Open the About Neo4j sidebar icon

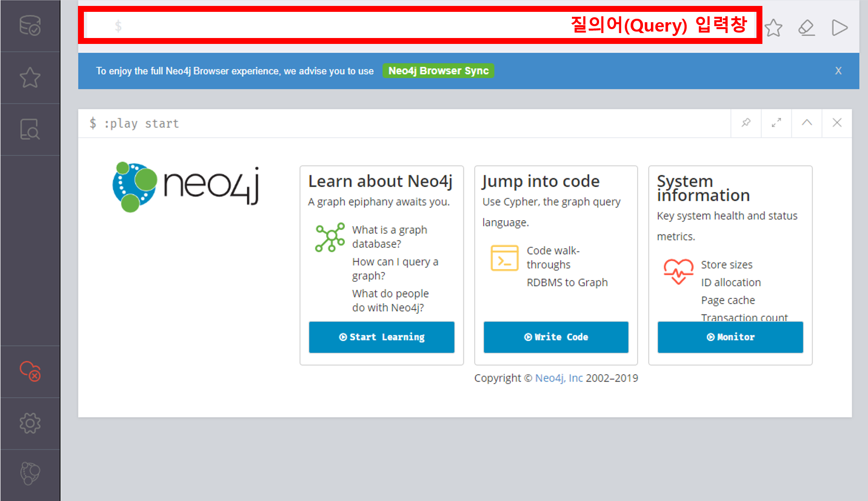click(x=30, y=474)
